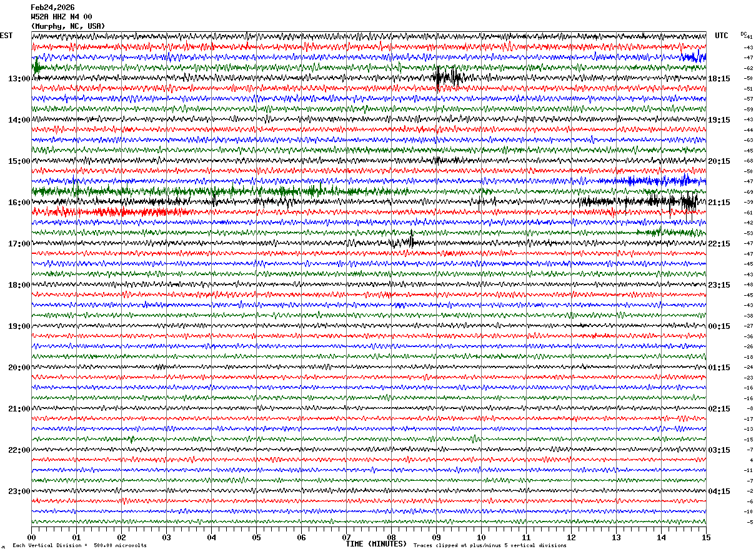756x554 pixels.
Task: Click the 03:15 UTC time label
Action: (x=719, y=450)
